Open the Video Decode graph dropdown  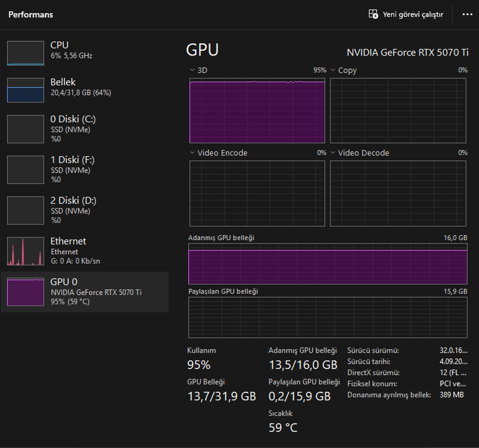[x=333, y=153]
